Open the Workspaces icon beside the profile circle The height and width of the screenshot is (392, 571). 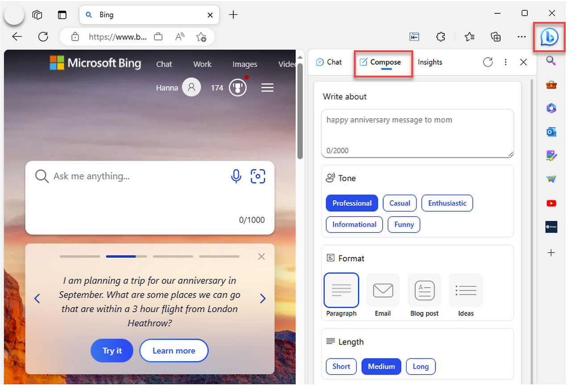click(x=37, y=15)
